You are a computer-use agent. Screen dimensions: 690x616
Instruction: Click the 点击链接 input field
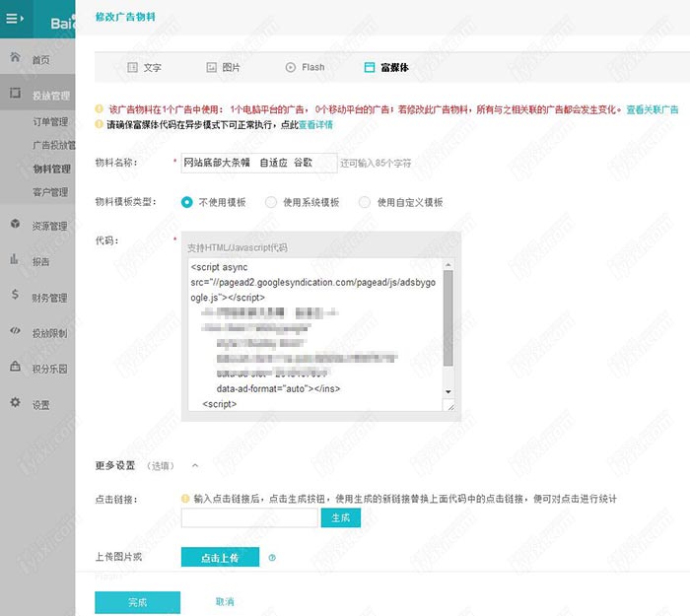(x=249, y=517)
